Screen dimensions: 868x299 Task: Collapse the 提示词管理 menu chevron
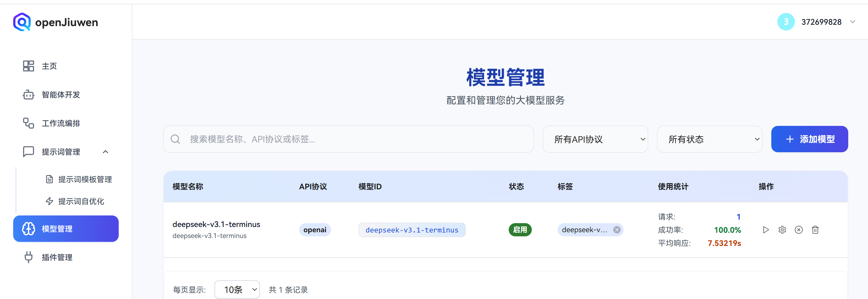click(105, 152)
